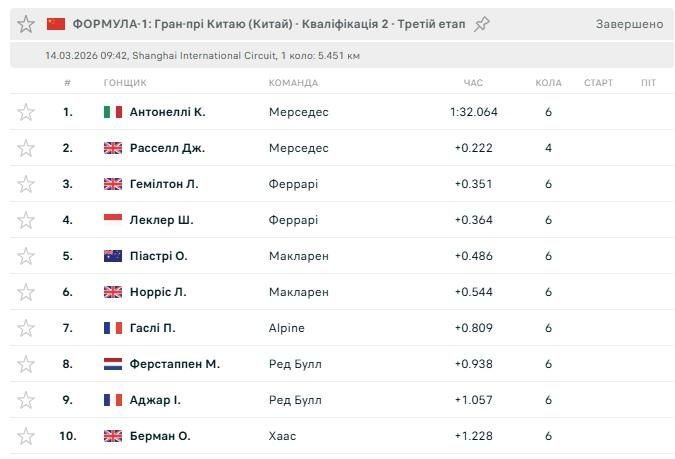Open driver Антонеллі К. profile link
675x459 pixels.
click(167, 112)
